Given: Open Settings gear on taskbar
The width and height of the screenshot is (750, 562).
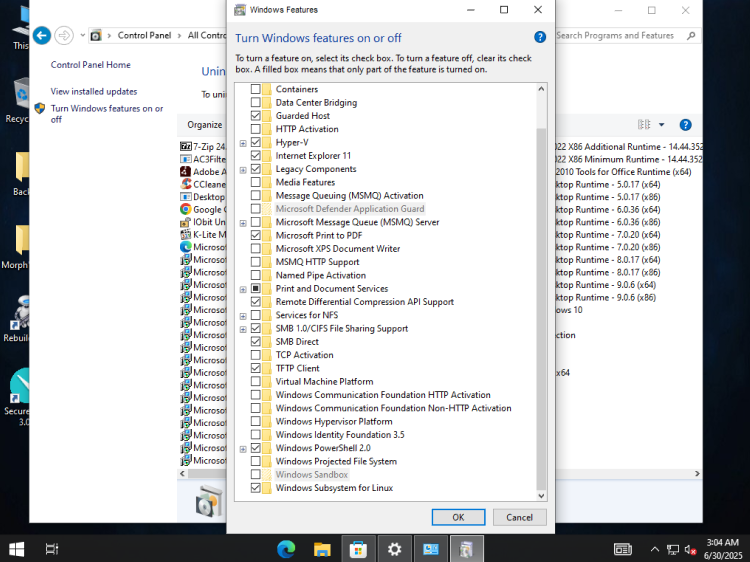Looking at the screenshot, I should pos(394,549).
